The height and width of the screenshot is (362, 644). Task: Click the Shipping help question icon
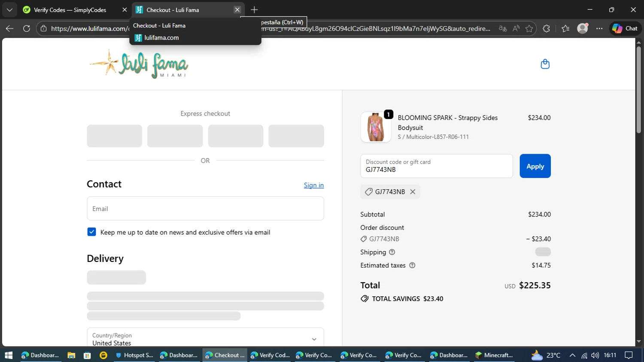tap(392, 252)
